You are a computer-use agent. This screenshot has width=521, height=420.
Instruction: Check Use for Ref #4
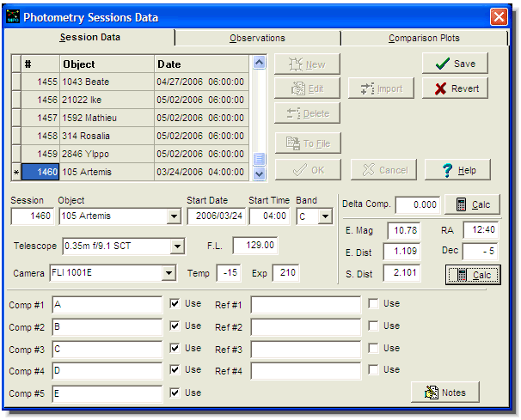[x=373, y=369]
